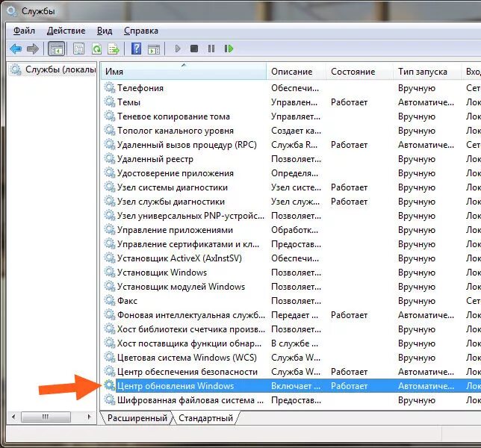Open the Справка menu
The width and height of the screenshot is (481, 448).
coord(141,31)
